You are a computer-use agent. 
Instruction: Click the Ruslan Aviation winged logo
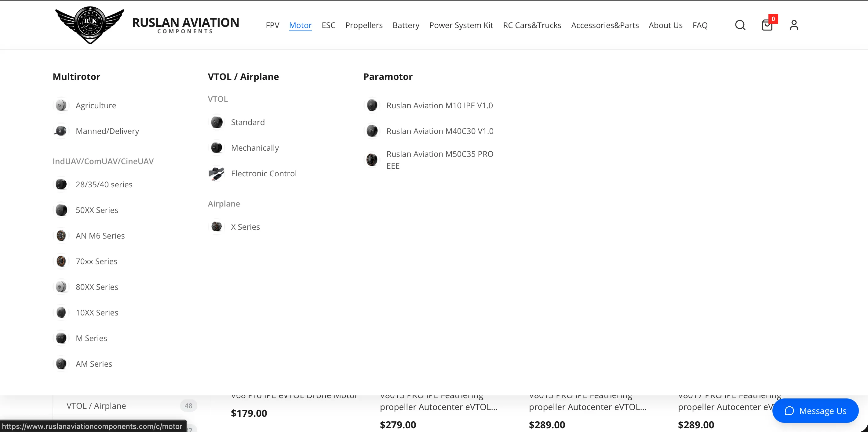click(90, 25)
